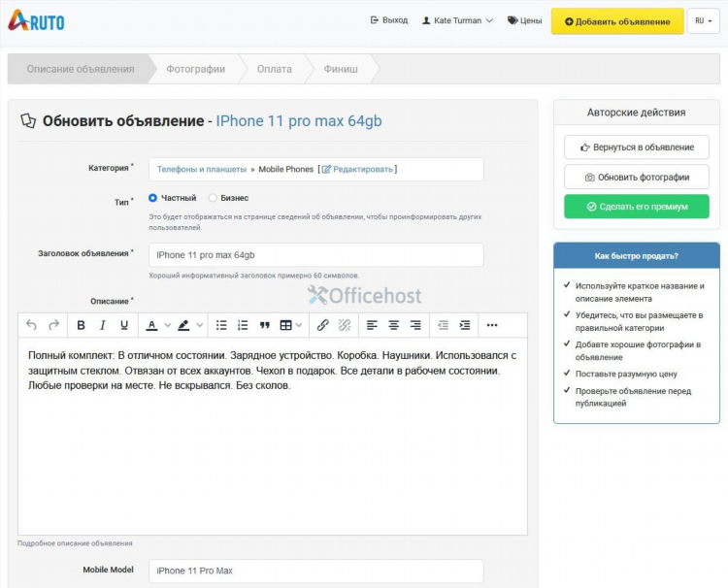Increase indent
The width and height of the screenshot is (728, 588).
point(465,325)
